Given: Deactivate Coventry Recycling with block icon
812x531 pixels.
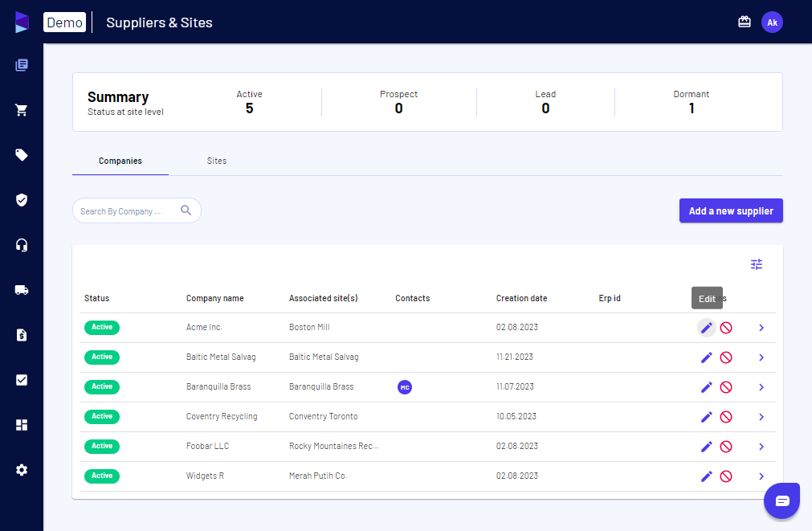Looking at the screenshot, I should 726,416.
